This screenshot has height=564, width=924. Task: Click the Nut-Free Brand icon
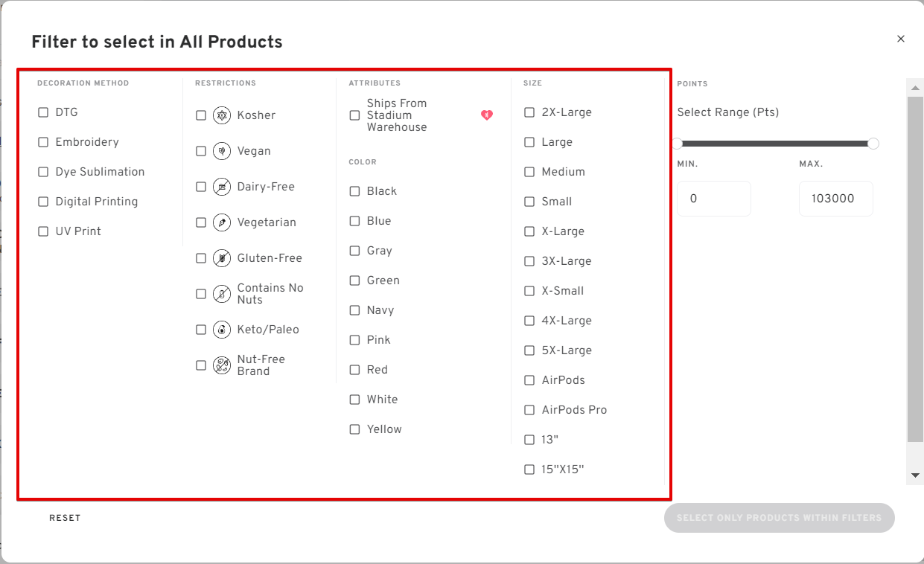[x=222, y=365]
